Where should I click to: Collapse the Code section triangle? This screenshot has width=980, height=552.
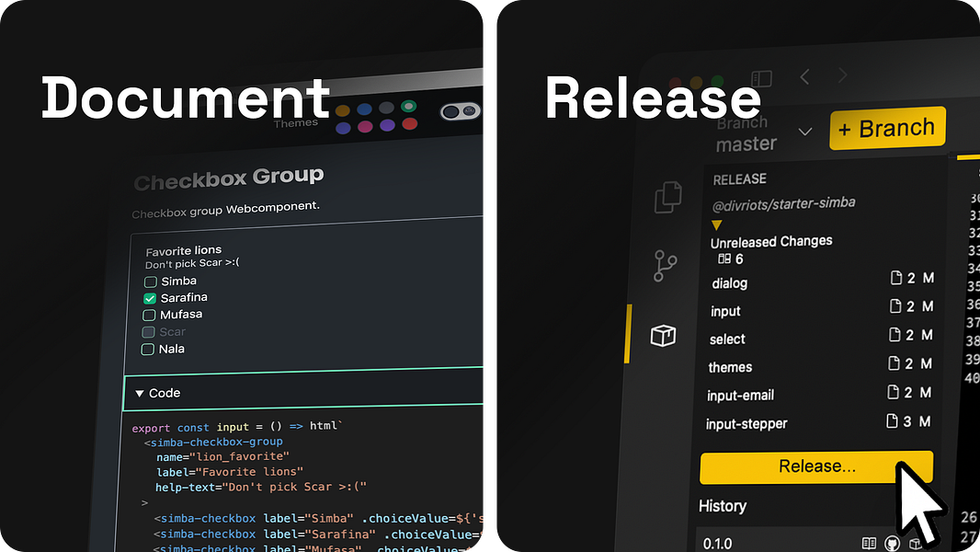140,393
